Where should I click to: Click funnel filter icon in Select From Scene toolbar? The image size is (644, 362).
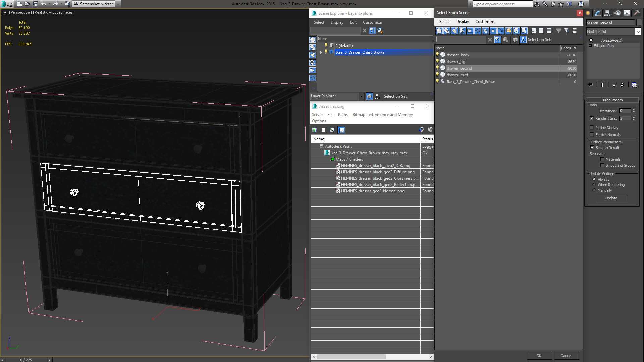(x=559, y=31)
